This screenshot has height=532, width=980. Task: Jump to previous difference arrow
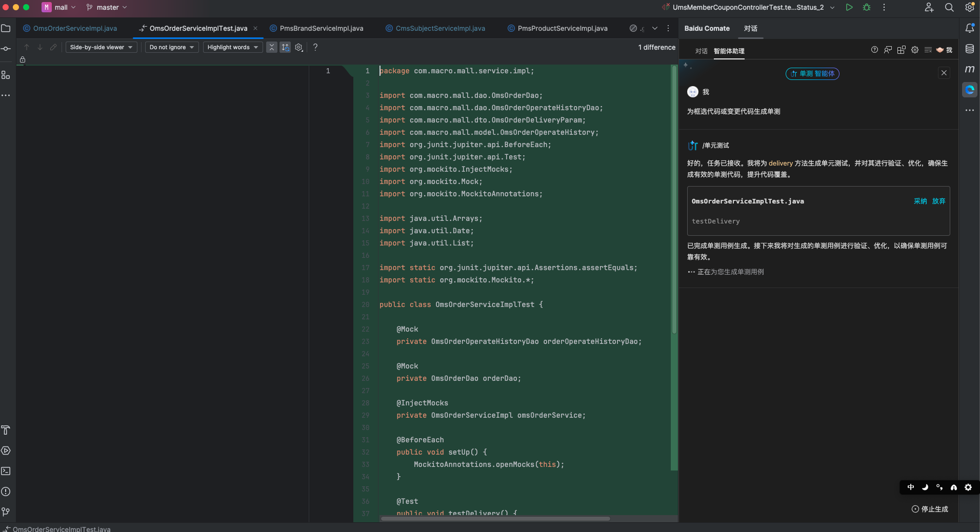pyautogui.click(x=27, y=47)
